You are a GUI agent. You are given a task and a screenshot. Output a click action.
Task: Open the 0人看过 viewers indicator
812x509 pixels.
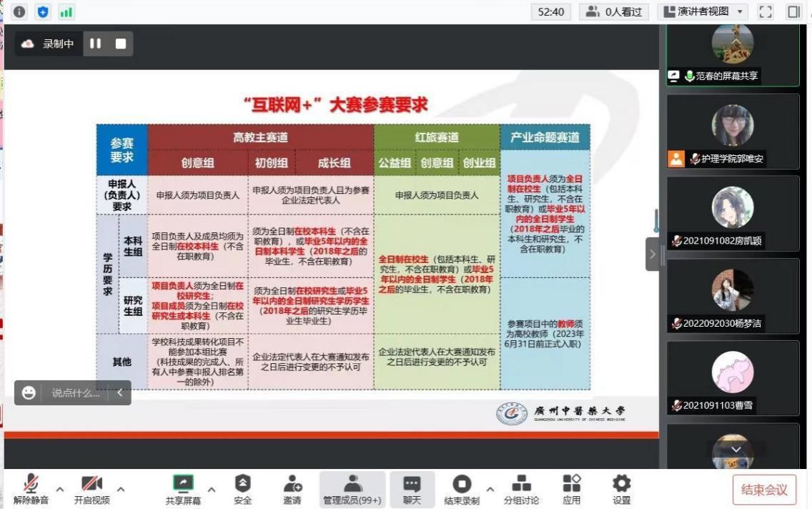point(614,11)
